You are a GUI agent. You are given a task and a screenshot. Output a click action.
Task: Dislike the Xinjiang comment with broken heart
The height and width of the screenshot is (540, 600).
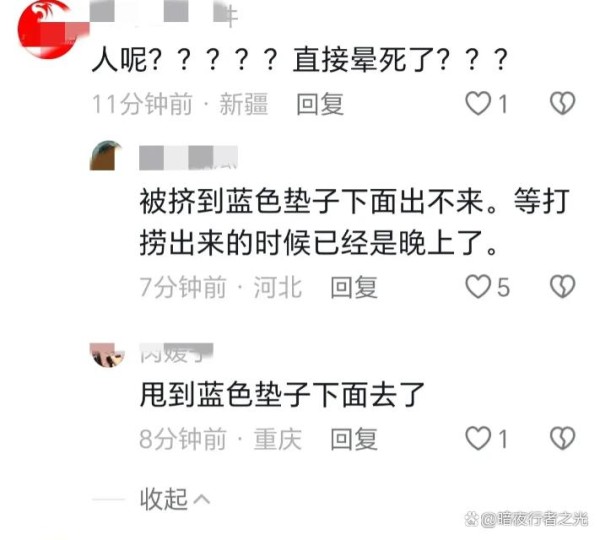point(562,103)
